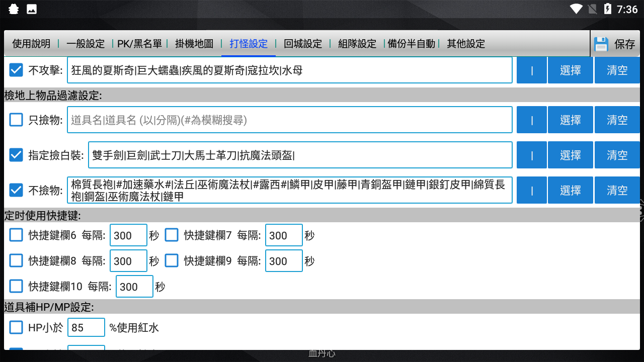Image resolution: width=644 pixels, height=362 pixels.
Task: Open the PK/黑名單 tab
Action: pos(140,44)
